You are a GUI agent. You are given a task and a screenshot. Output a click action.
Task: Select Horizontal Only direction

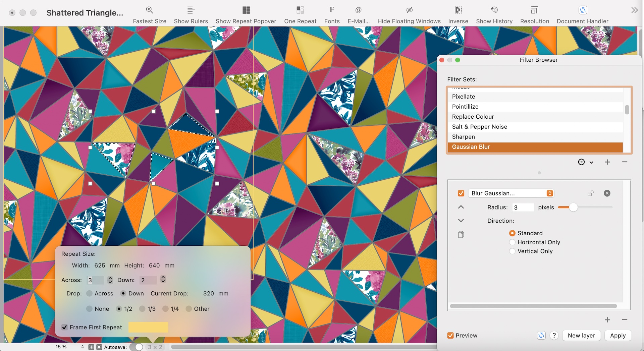[x=512, y=242]
